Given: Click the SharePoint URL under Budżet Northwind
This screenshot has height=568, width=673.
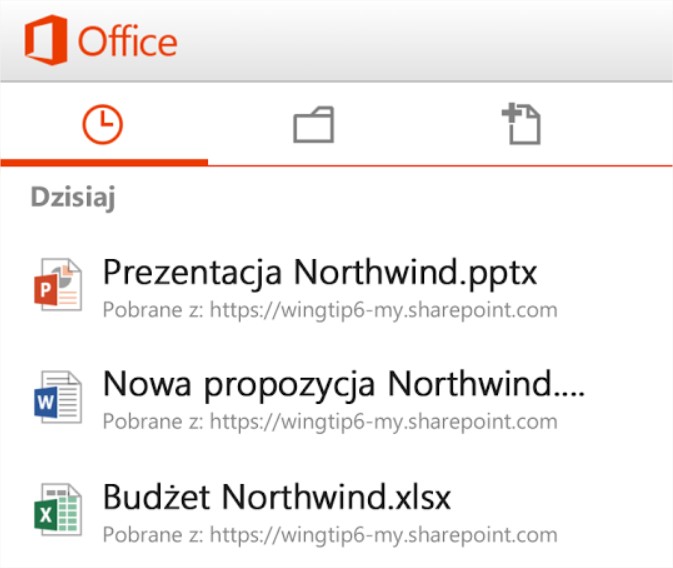Looking at the screenshot, I should click(x=383, y=533).
